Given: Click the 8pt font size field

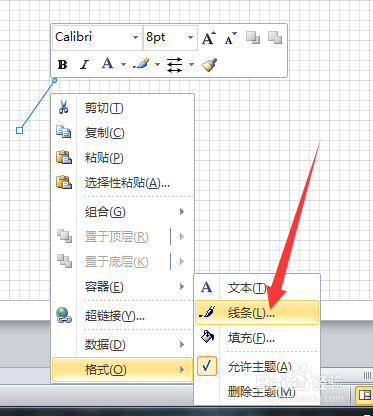Looking at the screenshot, I should (170, 38).
